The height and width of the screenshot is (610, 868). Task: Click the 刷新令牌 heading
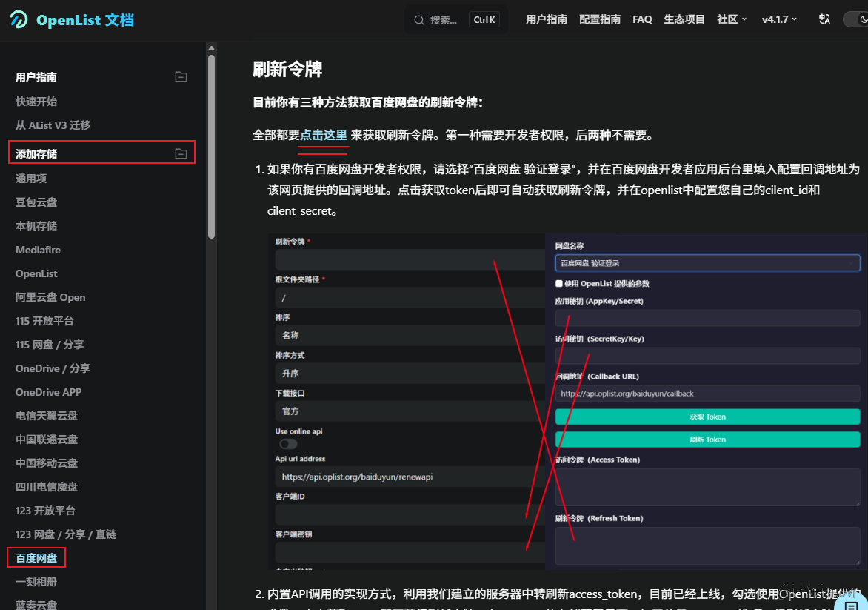287,69
